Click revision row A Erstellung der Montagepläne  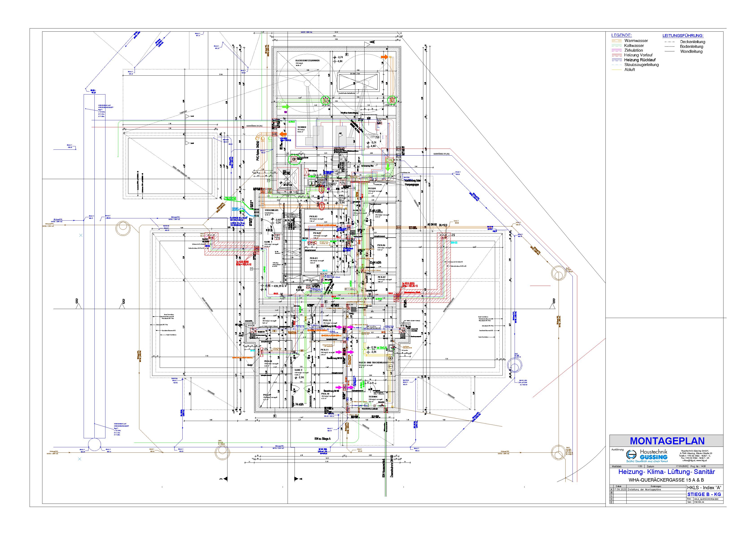[x=645, y=489]
